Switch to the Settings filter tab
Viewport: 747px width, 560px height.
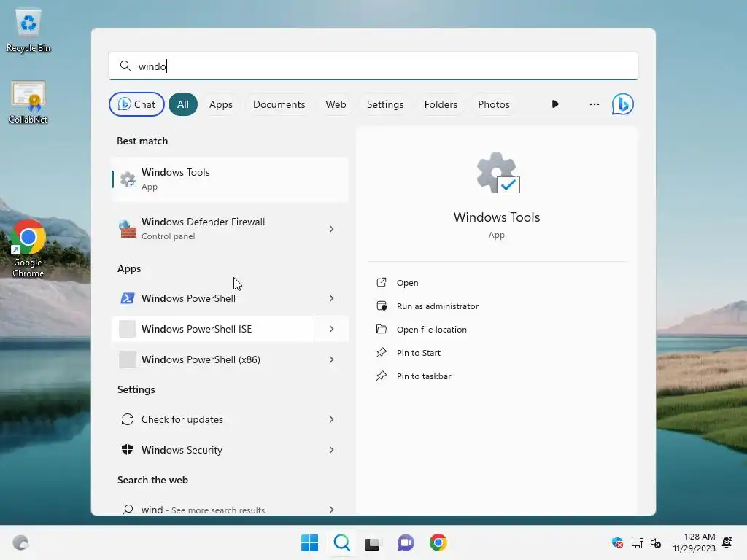pyautogui.click(x=385, y=104)
